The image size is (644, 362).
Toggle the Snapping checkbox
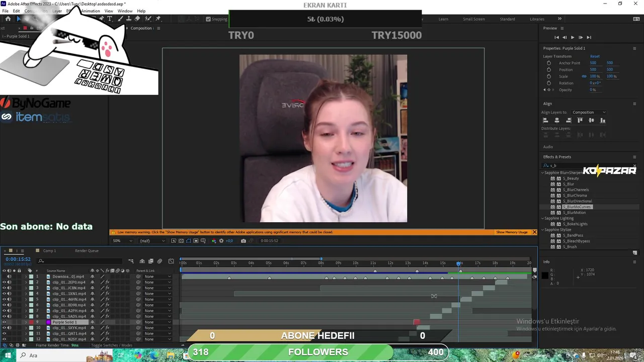click(x=208, y=19)
